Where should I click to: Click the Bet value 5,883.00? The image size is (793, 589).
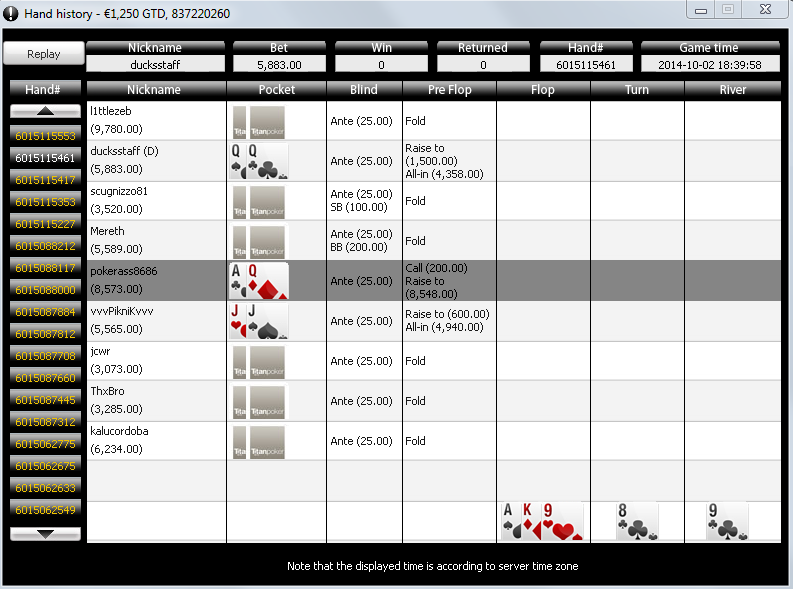pyautogui.click(x=279, y=65)
